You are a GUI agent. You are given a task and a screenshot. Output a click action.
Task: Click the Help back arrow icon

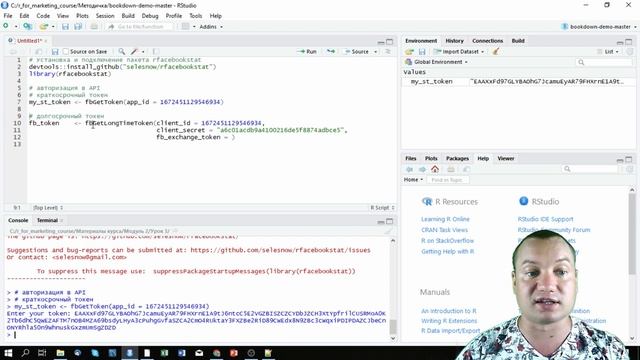point(409,169)
